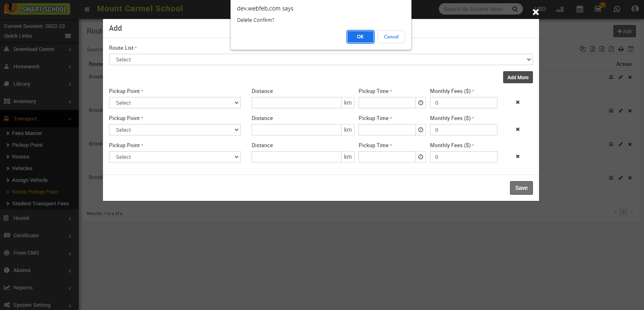Close the Add modal with the white X
Image resolution: width=644 pixels, height=310 pixels.
coord(535,12)
